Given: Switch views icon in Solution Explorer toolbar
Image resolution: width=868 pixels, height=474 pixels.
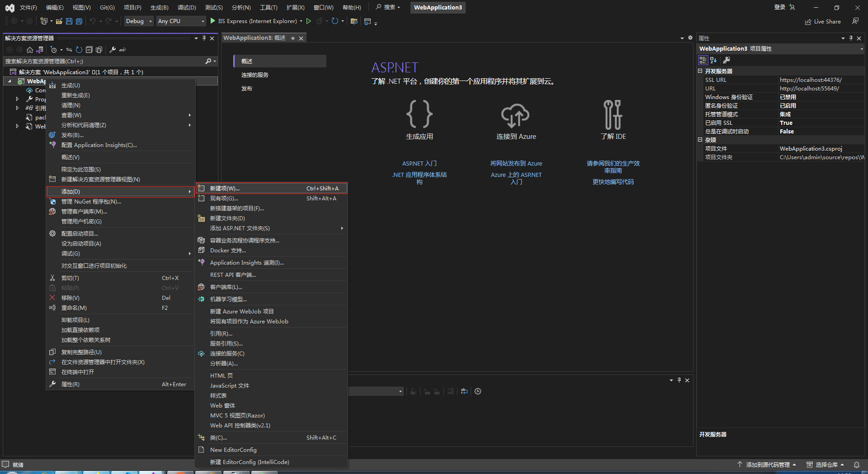Looking at the screenshot, I should point(40,50).
